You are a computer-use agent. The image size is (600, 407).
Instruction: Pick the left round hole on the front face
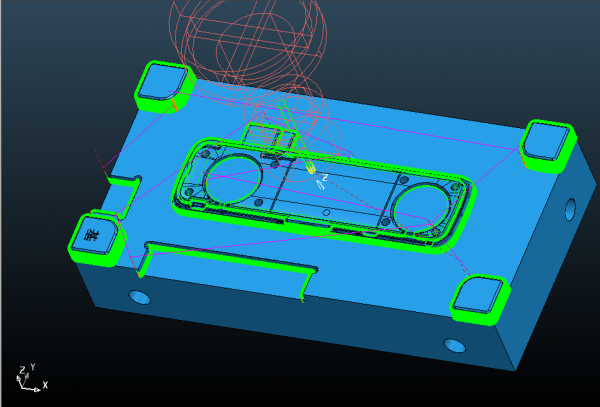(140, 298)
